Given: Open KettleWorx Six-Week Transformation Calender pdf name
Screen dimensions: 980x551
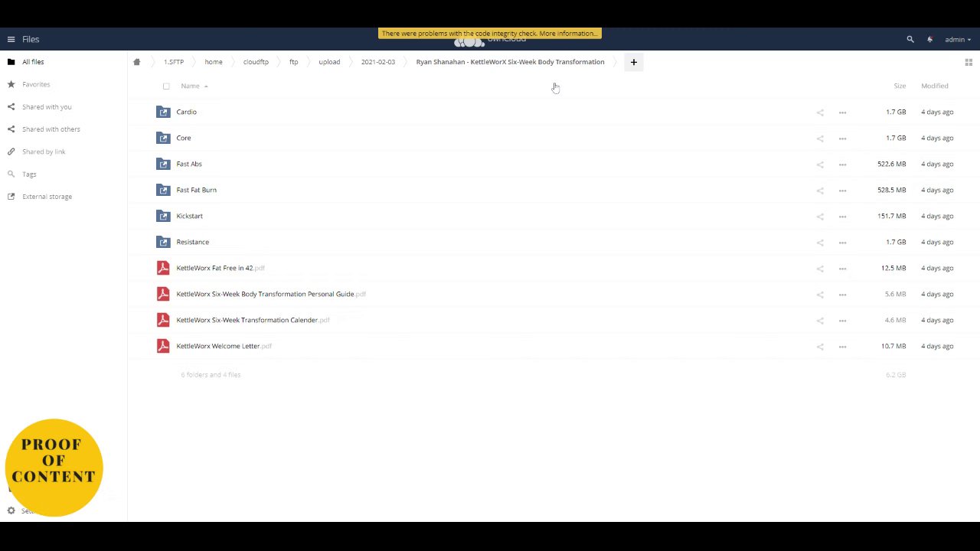Looking at the screenshot, I should pos(253,320).
